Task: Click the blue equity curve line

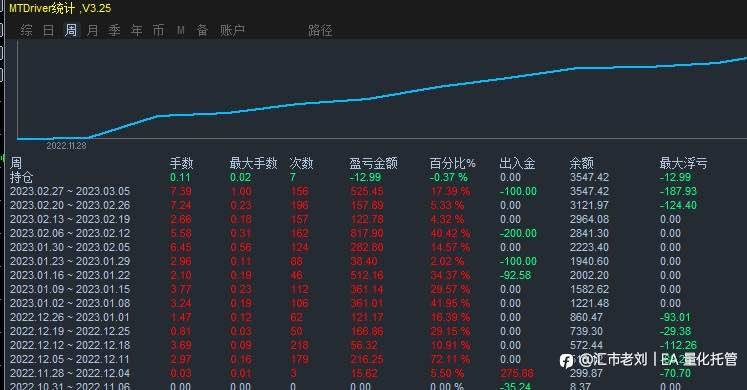Action: coord(381,96)
